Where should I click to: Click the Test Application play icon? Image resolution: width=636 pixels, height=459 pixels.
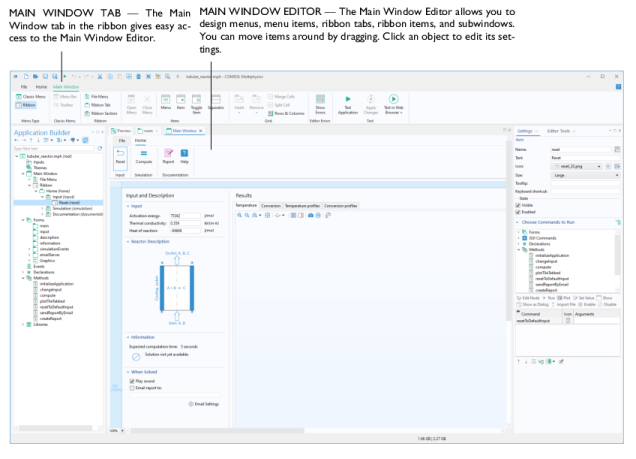[347, 100]
